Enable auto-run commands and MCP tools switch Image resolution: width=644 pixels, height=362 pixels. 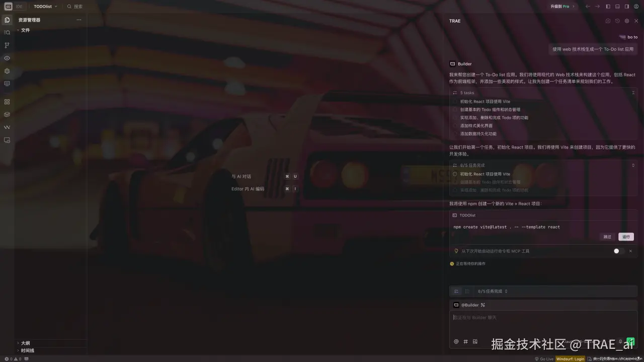[618, 251]
